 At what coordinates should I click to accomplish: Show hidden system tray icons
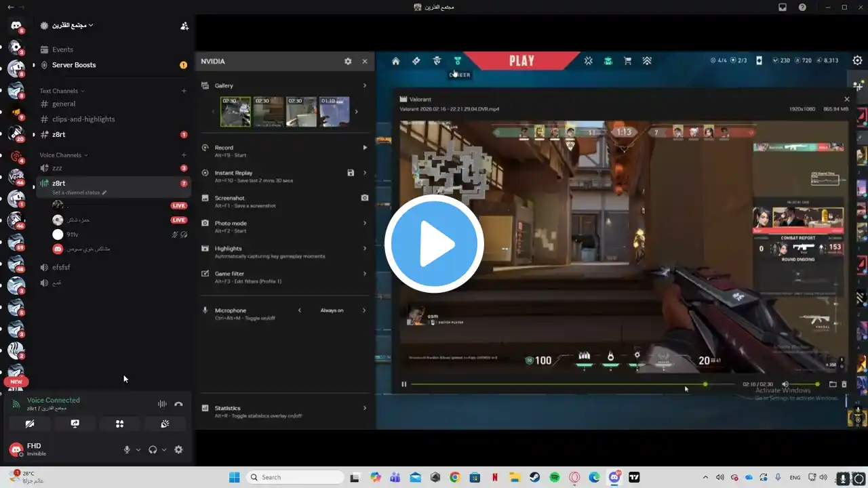point(705,477)
